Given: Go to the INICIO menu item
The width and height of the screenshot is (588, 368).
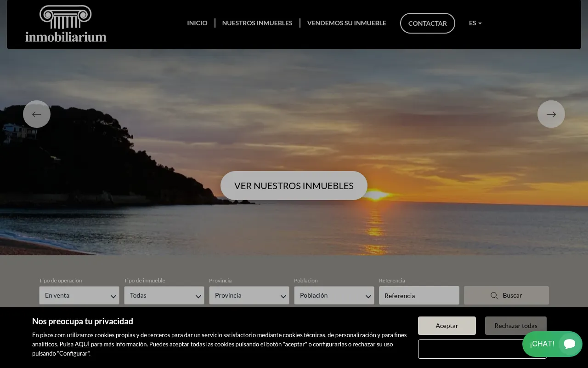Looking at the screenshot, I should click(197, 23).
